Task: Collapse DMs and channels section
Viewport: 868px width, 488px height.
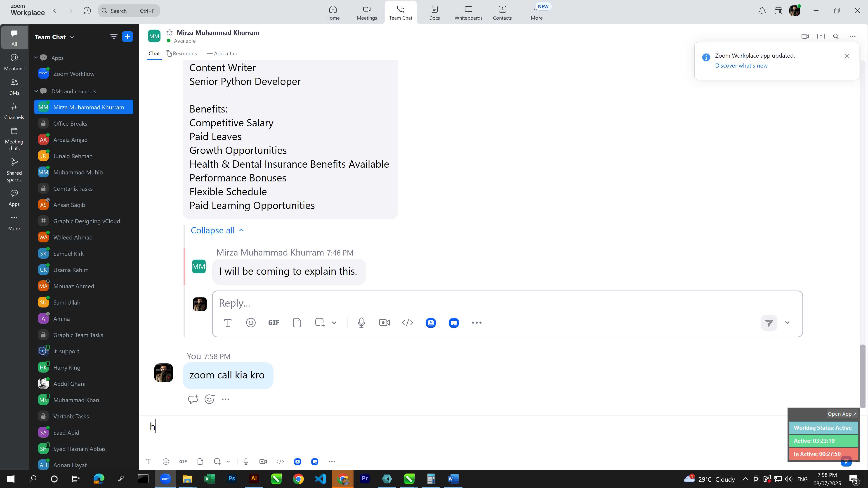Action: (36, 91)
